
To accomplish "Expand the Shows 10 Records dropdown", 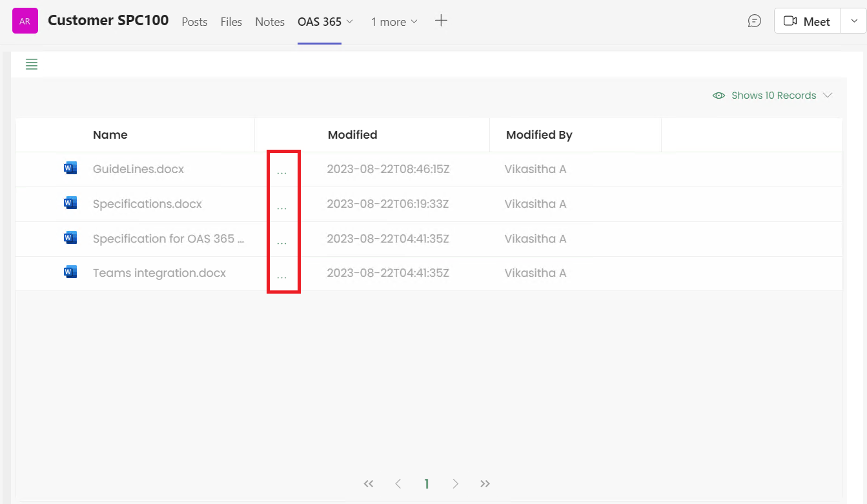I will click(x=773, y=96).
